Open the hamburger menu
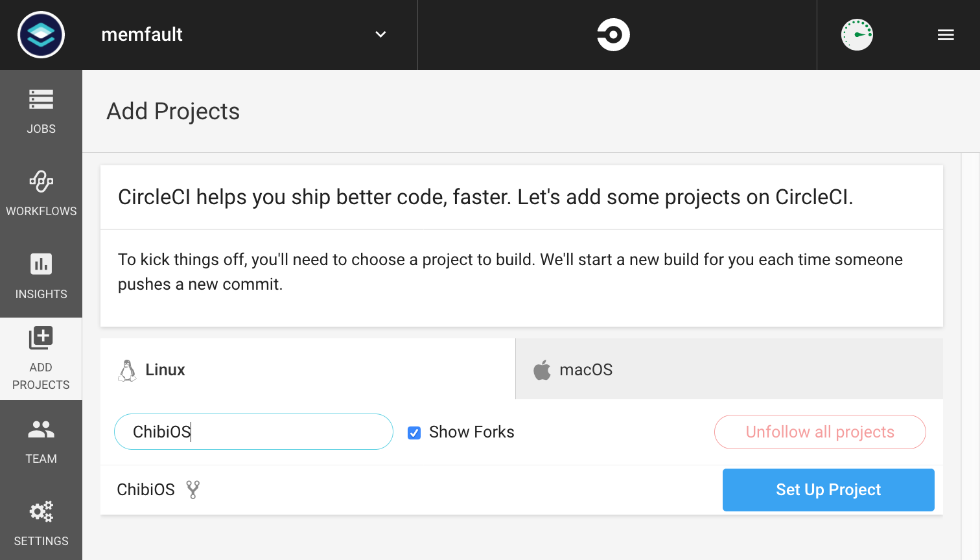The height and width of the screenshot is (560, 980). [946, 35]
